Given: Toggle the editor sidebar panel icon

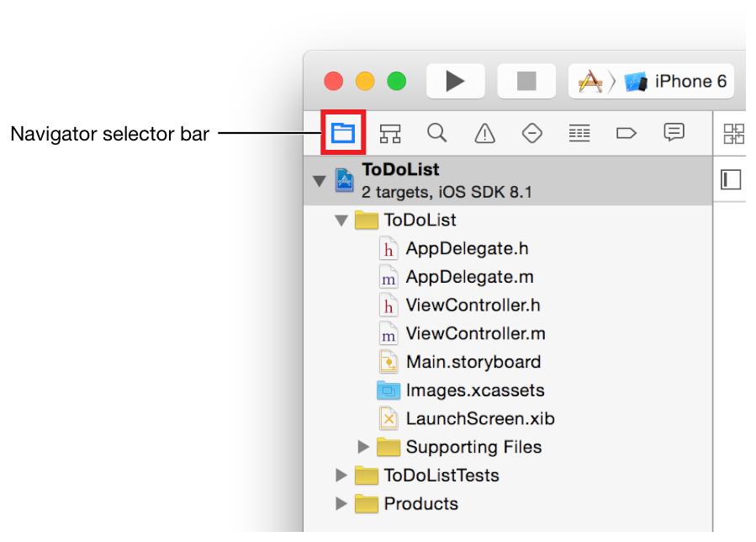Looking at the screenshot, I should [x=731, y=180].
